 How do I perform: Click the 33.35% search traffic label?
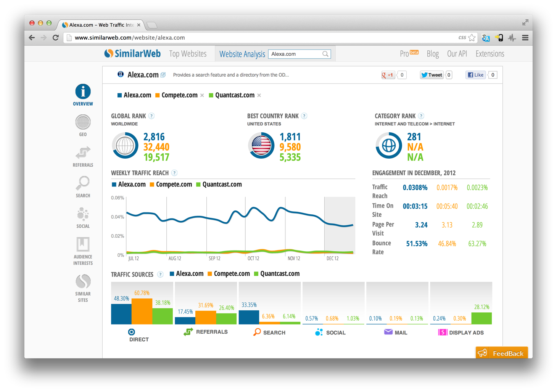[x=249, y=305]
